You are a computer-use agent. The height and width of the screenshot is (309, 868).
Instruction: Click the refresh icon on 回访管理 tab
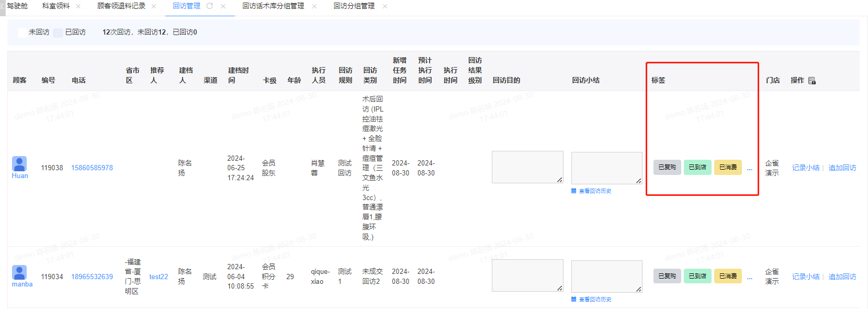pyautogui.click(x=210, y=6)
